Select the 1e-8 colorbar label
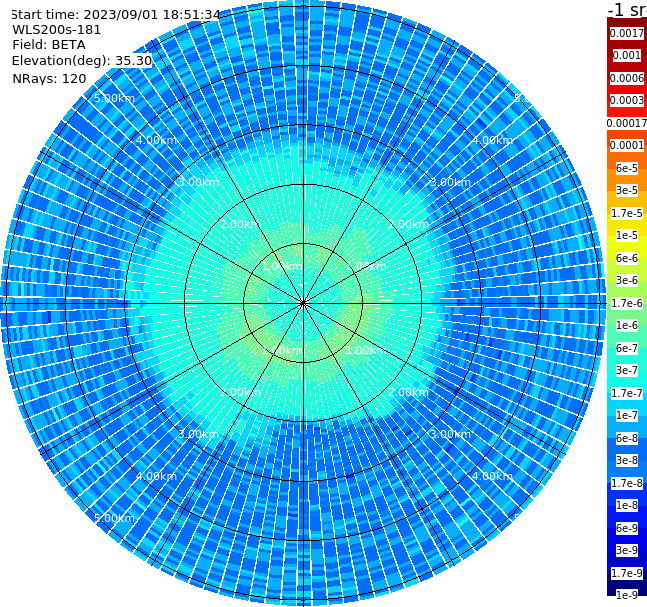647x607 pixels. [x=627, y=505]
